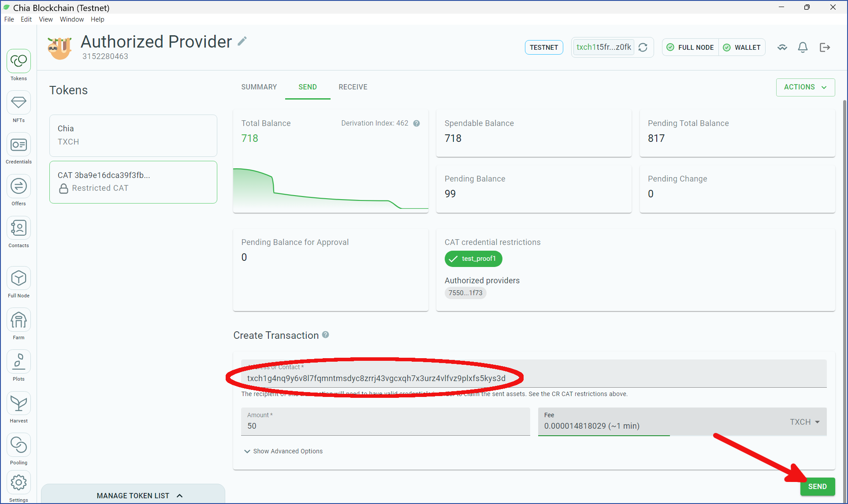Image resolution: width=848 pixels, height=504 pixels.
Task: Open the File menu
Action: click(9, 19)
